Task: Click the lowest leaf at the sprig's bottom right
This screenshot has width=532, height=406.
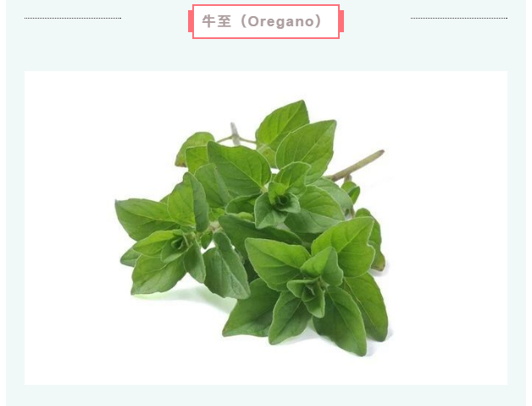Action: click(341, 321)
